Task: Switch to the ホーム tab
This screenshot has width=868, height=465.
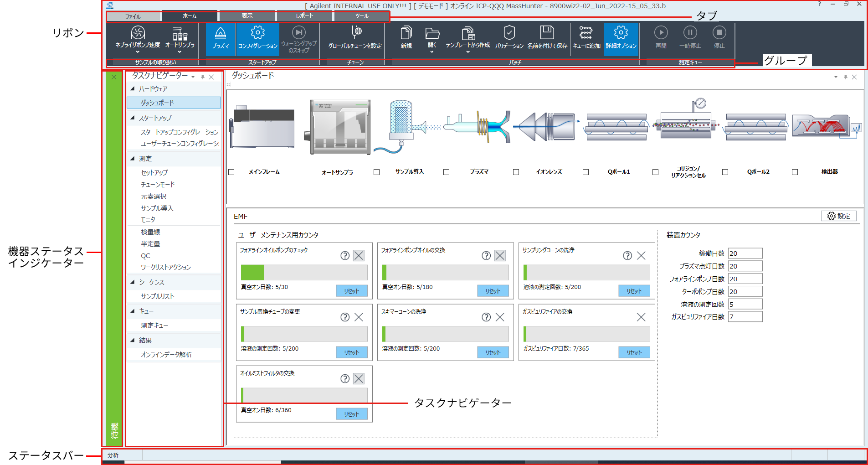Action: 190,16
